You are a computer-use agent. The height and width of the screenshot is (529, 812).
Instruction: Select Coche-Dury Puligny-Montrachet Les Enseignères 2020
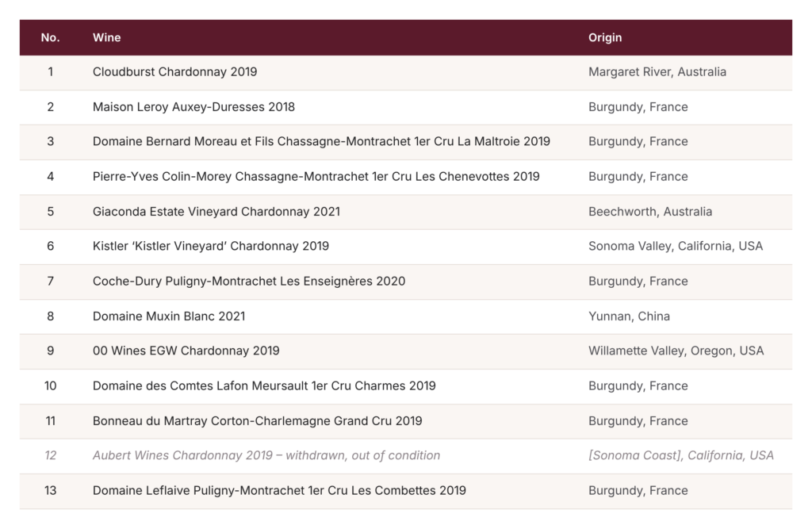(x=249, y=282)
